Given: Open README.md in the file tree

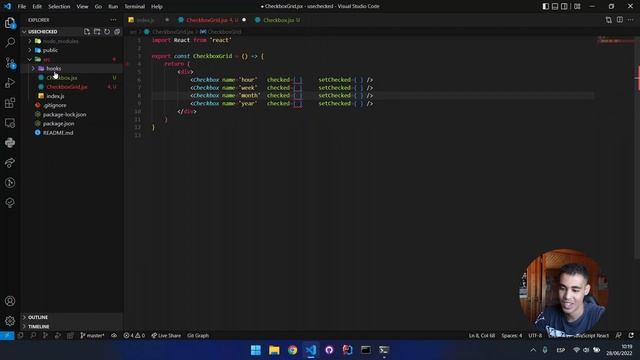Looking at the screenshot, I should click(x=71, y=133).
